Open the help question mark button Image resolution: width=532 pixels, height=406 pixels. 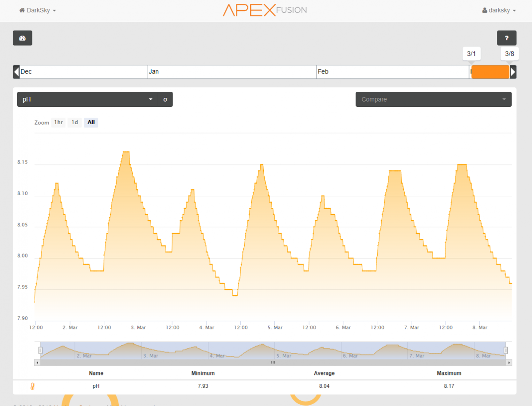click(x=507, y=38)
